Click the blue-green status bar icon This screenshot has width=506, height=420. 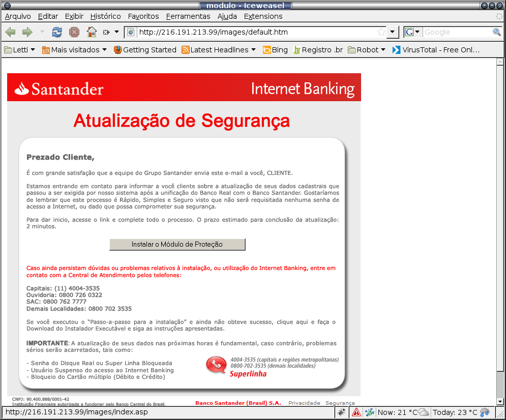click(370, 412)
